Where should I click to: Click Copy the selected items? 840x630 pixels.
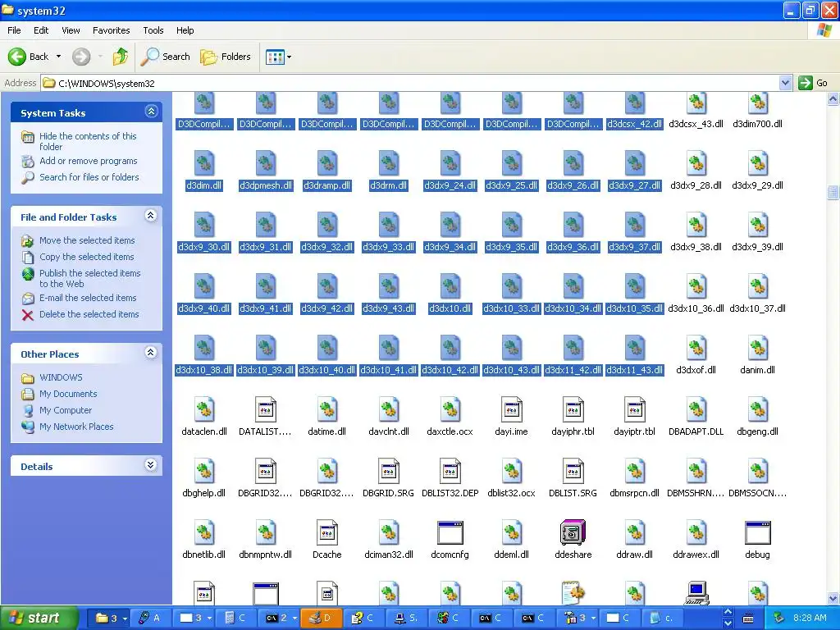[x=86, y=257]
